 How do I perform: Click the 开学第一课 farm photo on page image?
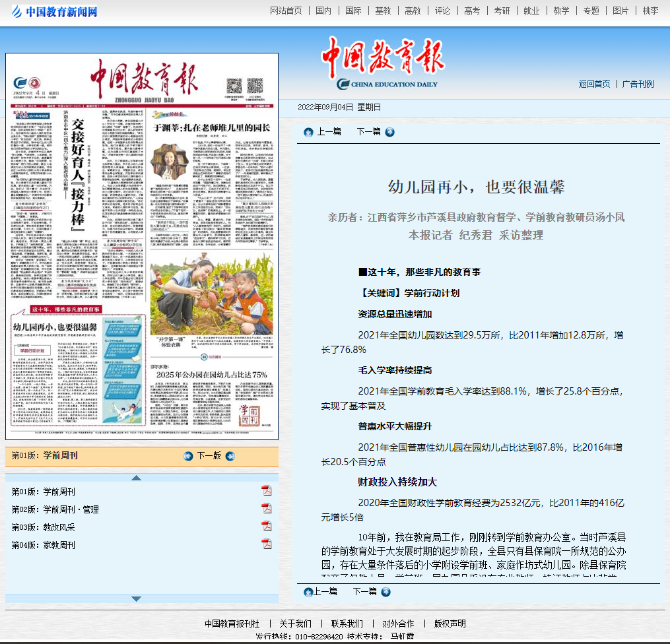[211, 294]
